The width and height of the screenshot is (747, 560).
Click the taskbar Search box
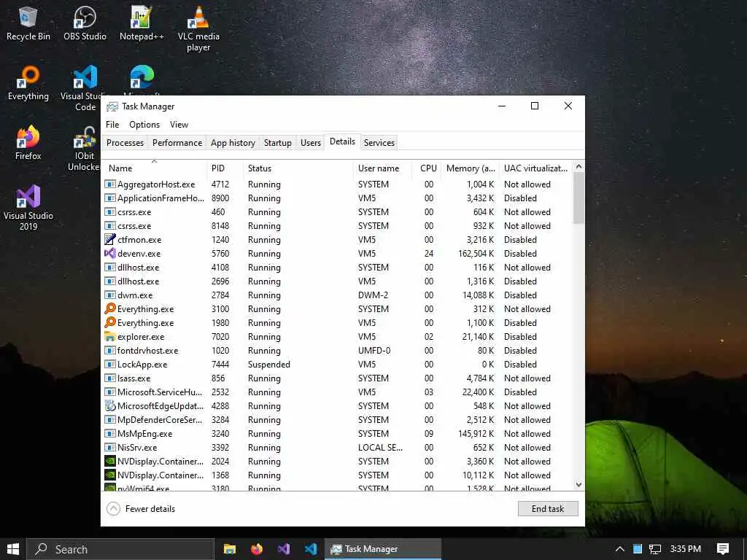pos(120,549)
